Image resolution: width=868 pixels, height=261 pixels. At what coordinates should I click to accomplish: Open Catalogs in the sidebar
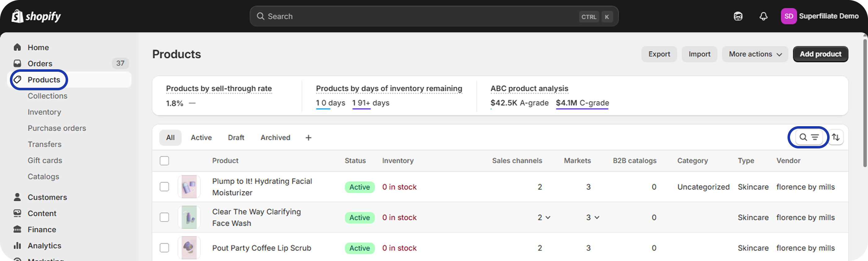point(43,177)
